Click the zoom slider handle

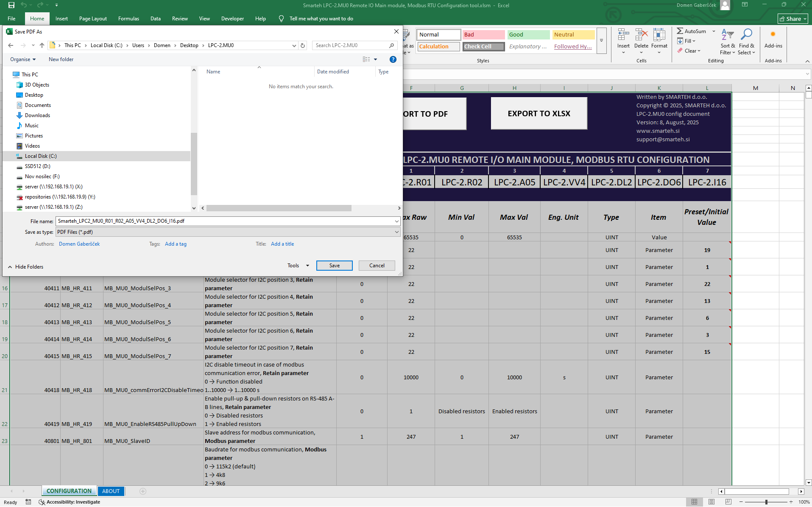coord(766,502)
